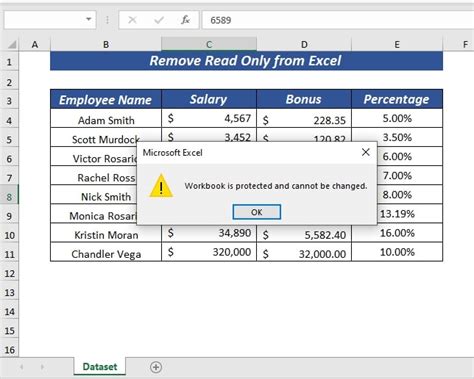Click the Select All corner triangle
Image resolution: width=474 pixels, height=379 pixels.
[12, 44]
